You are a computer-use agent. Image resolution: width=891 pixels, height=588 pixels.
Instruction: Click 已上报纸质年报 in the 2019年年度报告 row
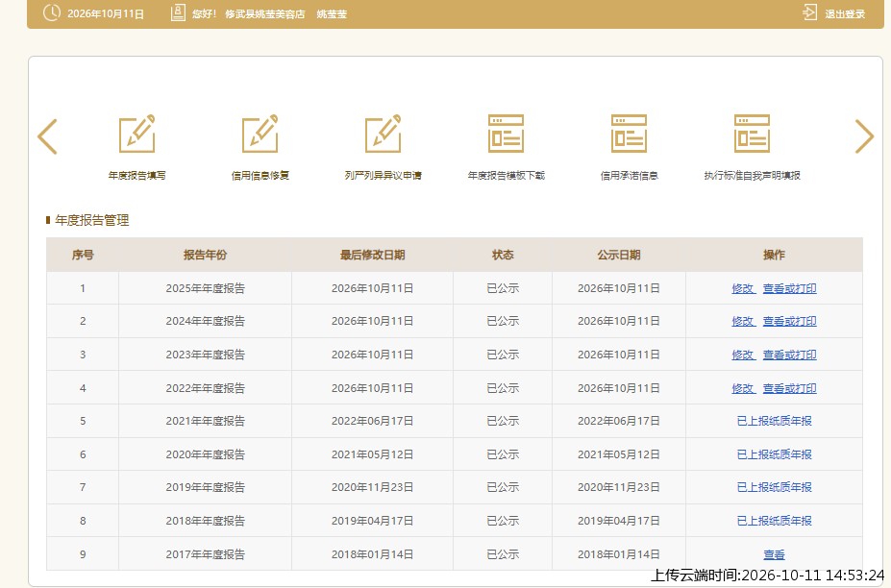pyautogui.click(x=774, y=487)
